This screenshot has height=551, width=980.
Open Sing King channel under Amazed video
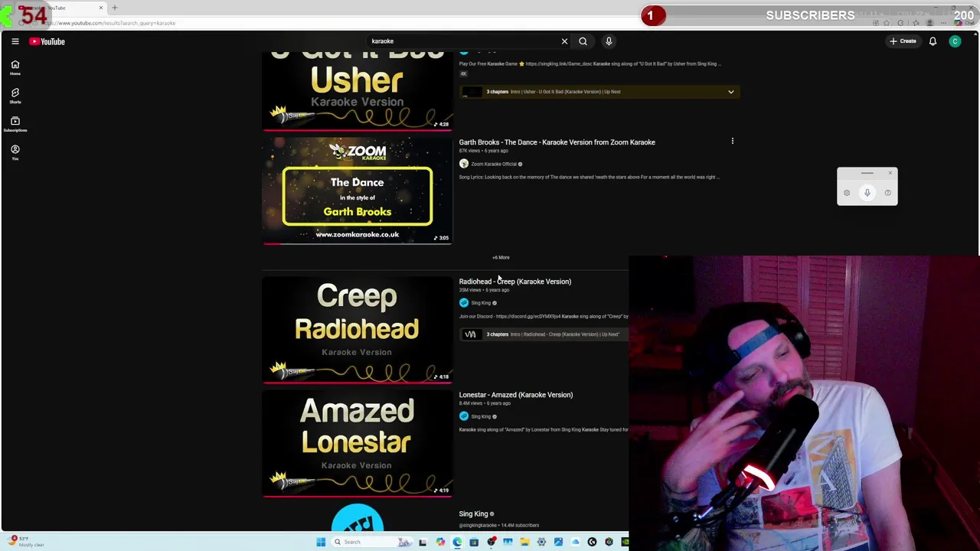[481, 416]
